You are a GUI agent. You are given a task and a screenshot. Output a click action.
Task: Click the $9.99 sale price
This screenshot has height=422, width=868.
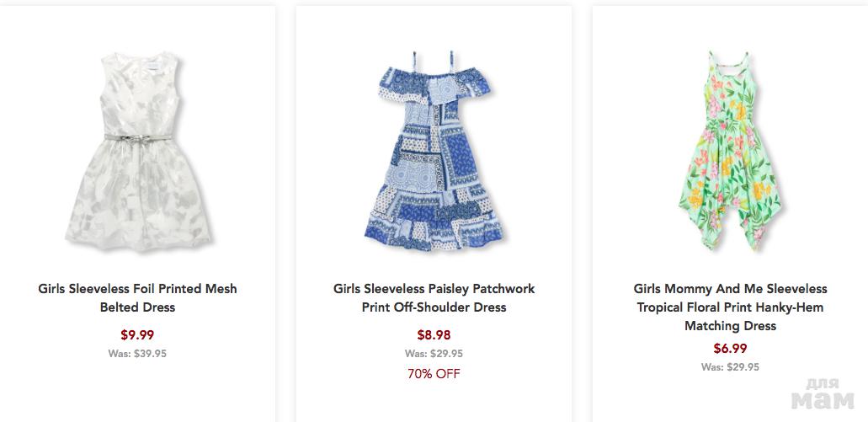pyautogui.click(x=137, y=334)
